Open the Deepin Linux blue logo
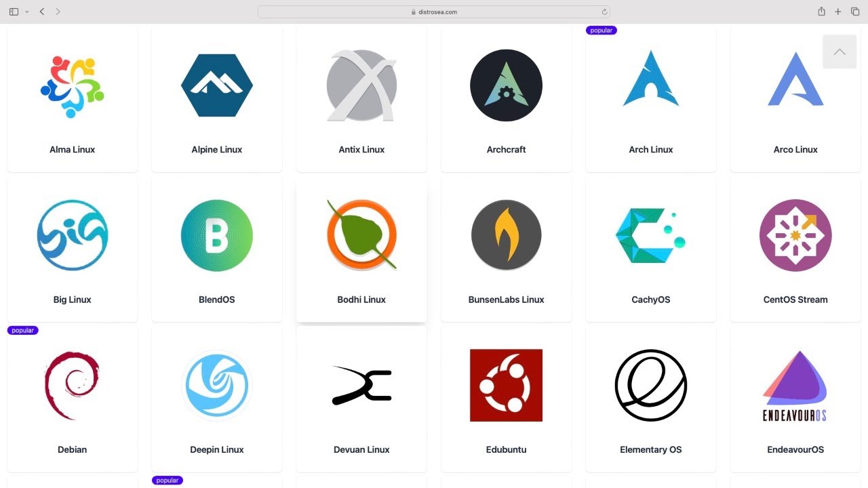 [217, 385]
